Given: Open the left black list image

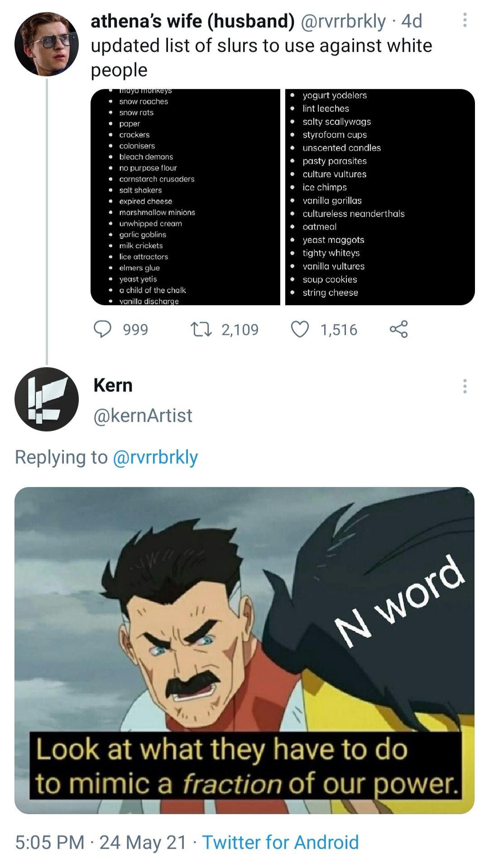Looking at the screenshot, I should [186, 197].
